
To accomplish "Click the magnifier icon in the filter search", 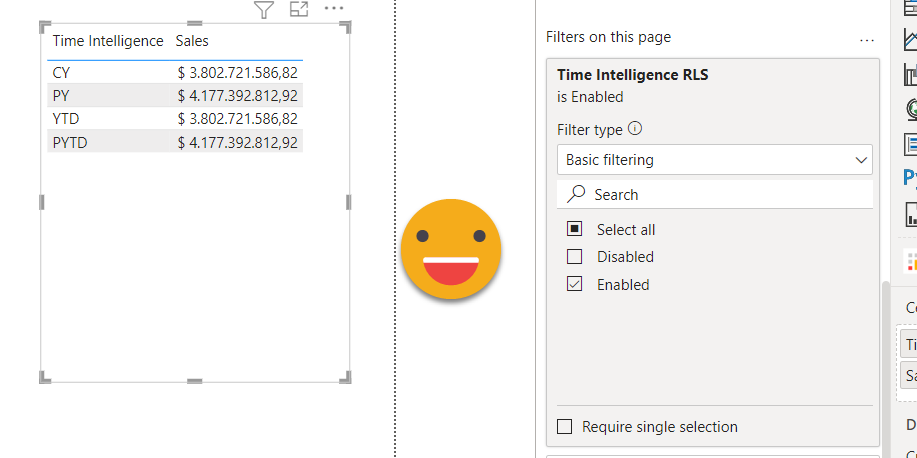I will pyautogui.click(x=576, y=194).
